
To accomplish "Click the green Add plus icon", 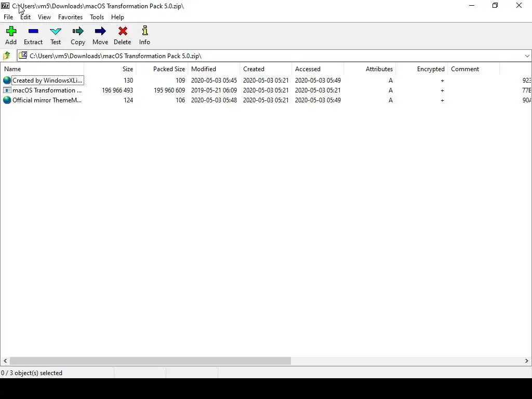I will point(11,31).
